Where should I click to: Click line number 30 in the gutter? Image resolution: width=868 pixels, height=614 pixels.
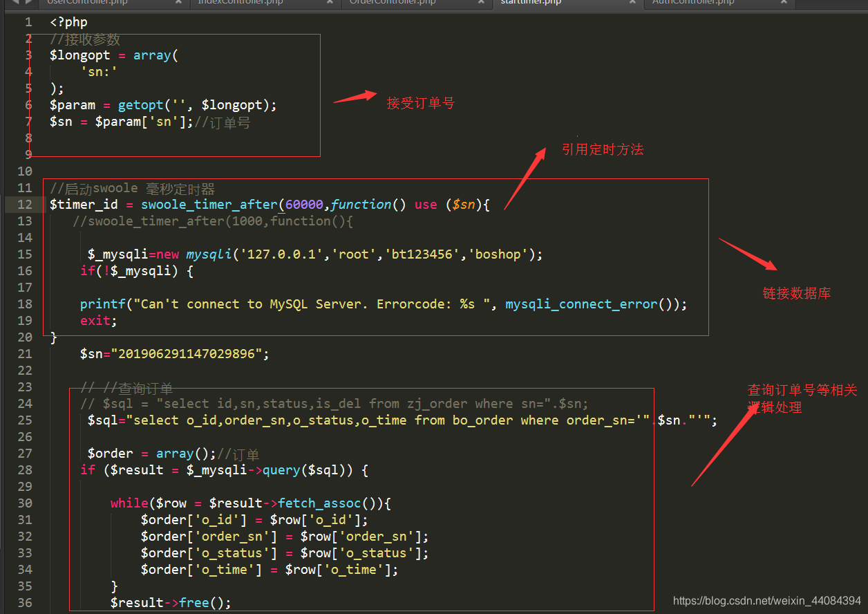pyautogui.click(x=25, y=503)
